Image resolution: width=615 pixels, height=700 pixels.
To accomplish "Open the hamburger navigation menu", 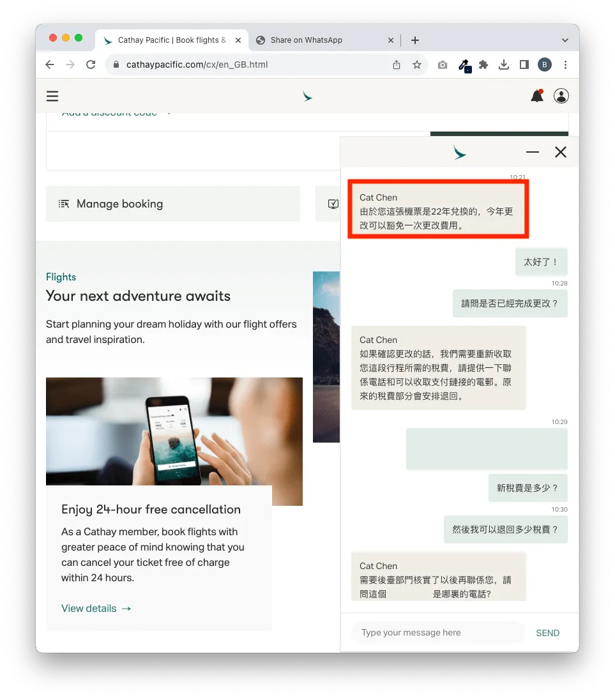I will tap(52, 96).
